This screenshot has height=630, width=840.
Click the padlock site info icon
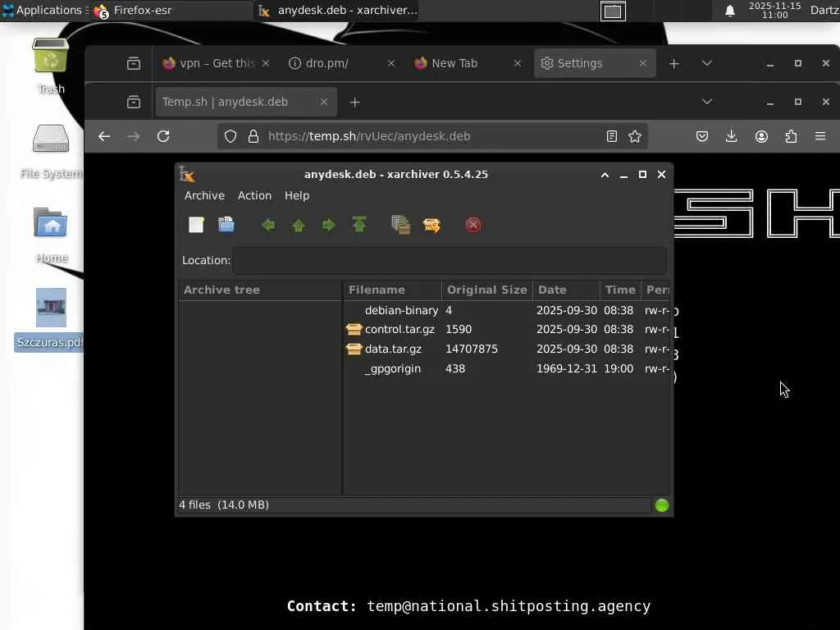click(x=253, y=137)
